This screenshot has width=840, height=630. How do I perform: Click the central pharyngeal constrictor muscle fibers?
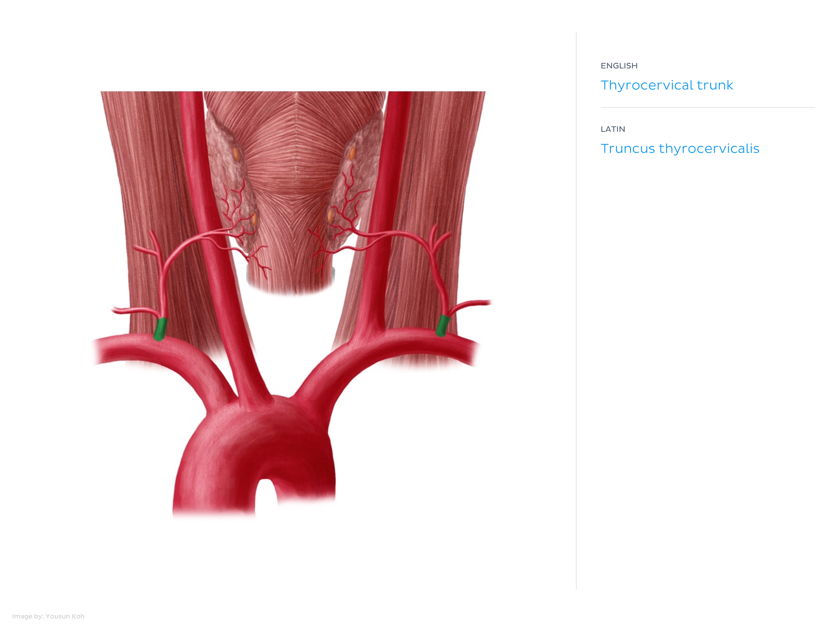(x=294, y=171)
